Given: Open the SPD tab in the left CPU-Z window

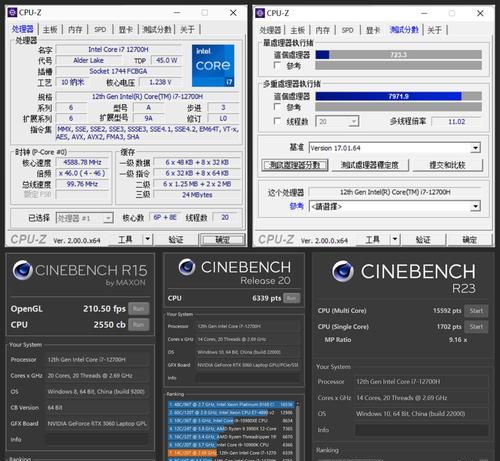Looking at the screenshot, I should click(100, 30).
